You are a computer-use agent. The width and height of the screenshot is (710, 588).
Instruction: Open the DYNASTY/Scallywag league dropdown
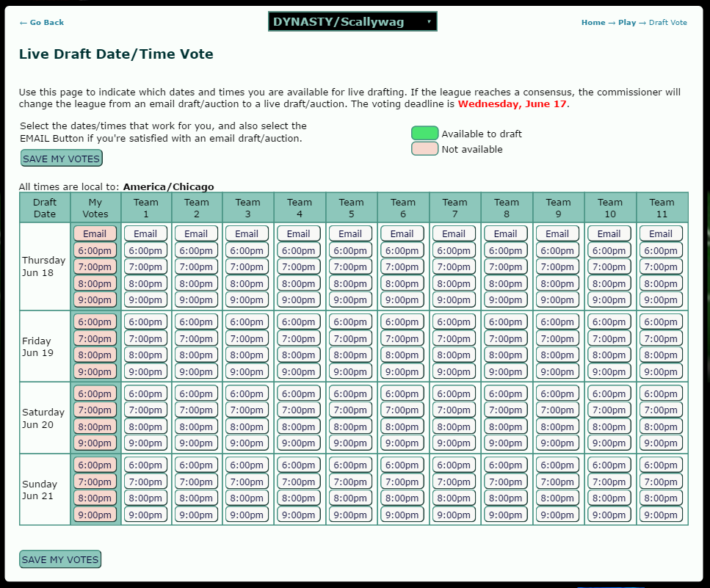point(352,22)
